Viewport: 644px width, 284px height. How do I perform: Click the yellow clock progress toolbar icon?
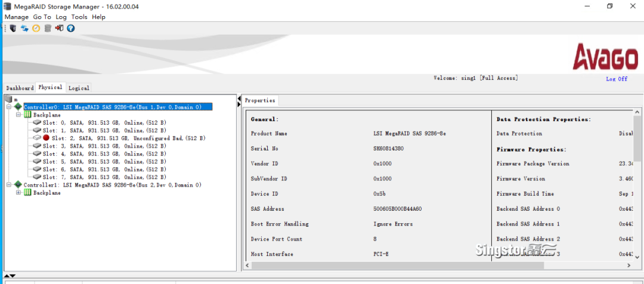36,29
